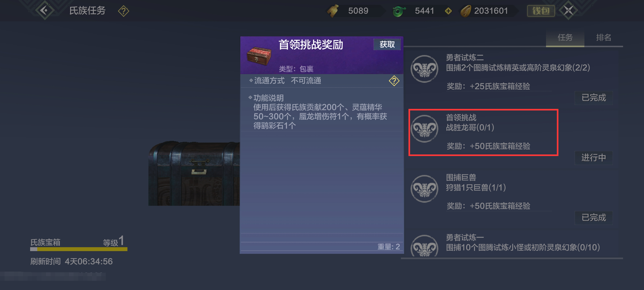Close the clan task window with X
644x290 pixels.
coord(568,11)
